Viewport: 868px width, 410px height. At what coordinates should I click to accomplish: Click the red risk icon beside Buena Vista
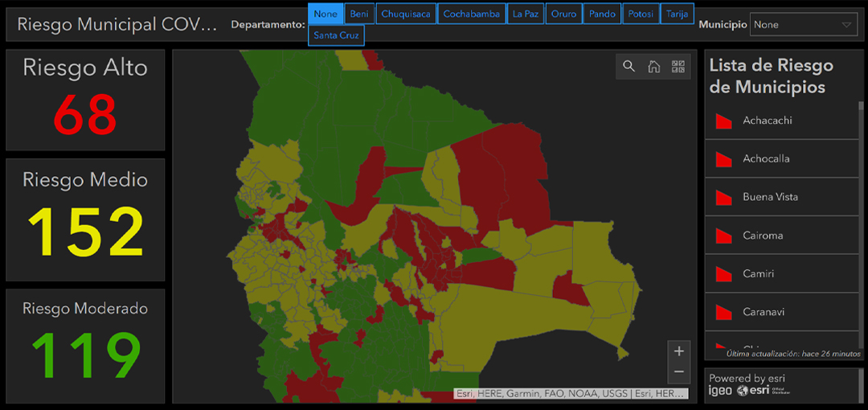click(723, 197)
